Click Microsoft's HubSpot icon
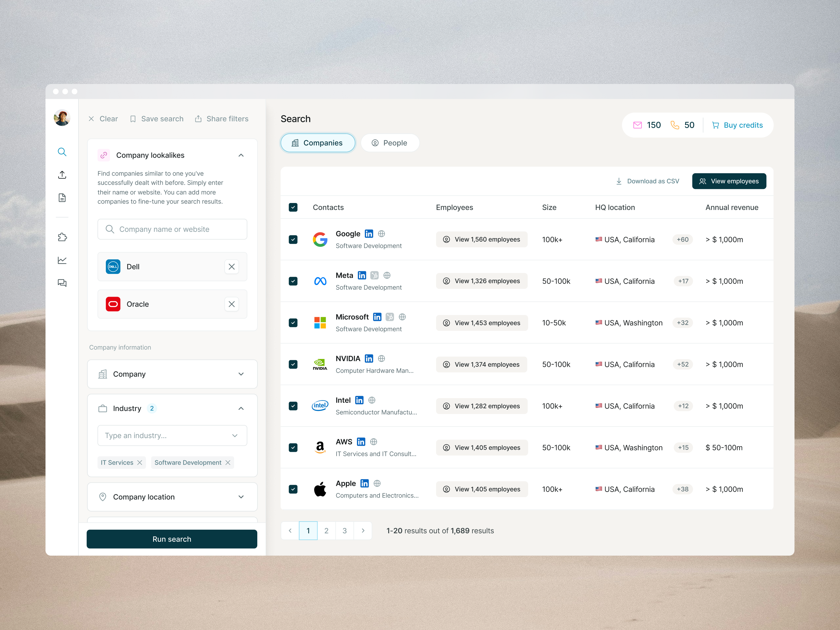The width and height of the screenshot is (840, 630). click(x=390, y=317)
